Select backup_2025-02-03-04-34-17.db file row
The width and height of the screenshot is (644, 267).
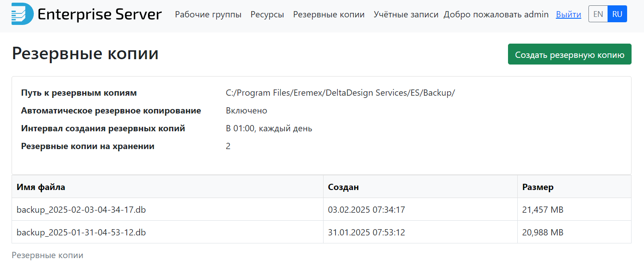(81, 210)
